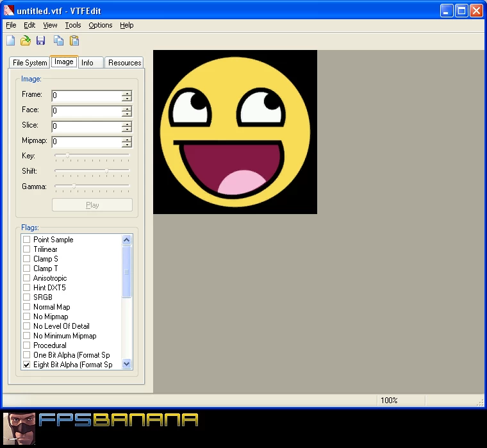Check the One Bit Alpha flag
Viewport: 487px width, 448px height.
pyautogui.click(x=27, y=355)
